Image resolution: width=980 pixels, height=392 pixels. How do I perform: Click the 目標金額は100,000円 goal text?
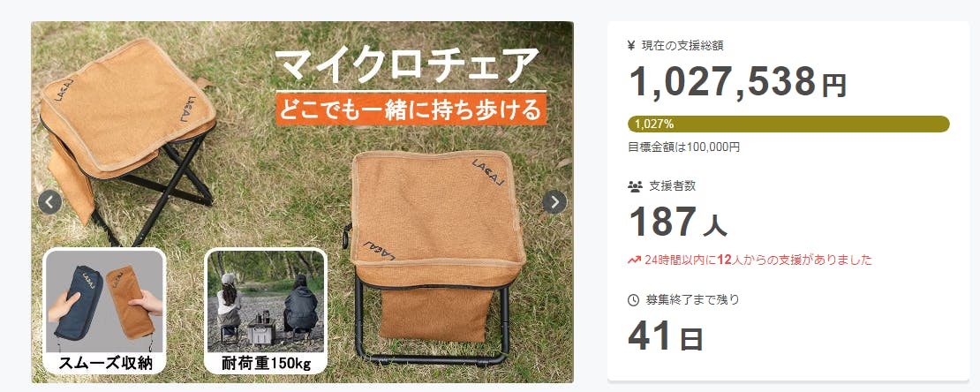pos(683,147)
